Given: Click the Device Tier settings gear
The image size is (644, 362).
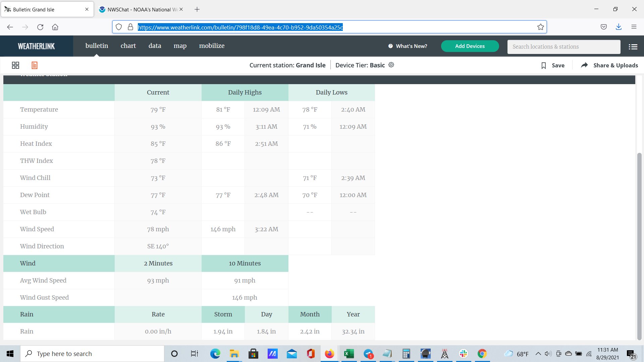Looking at the screenshot, I should (391, 65).
